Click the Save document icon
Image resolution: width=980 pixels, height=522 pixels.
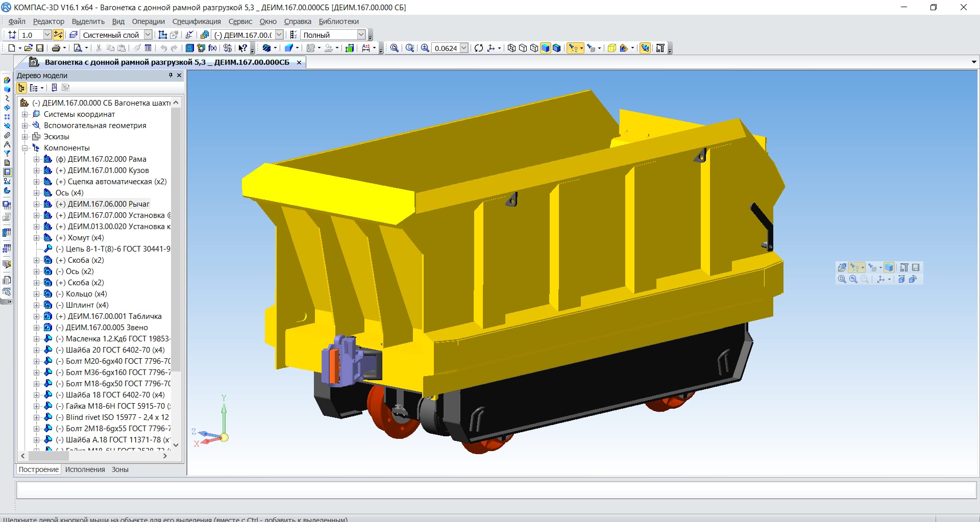coord(40,48)
